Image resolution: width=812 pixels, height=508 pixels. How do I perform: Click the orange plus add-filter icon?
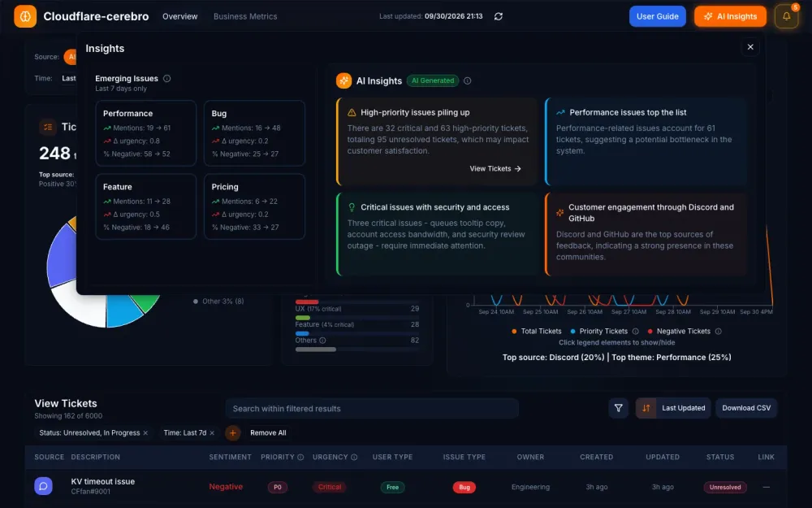pyautogui.click(x=232, y=433)
